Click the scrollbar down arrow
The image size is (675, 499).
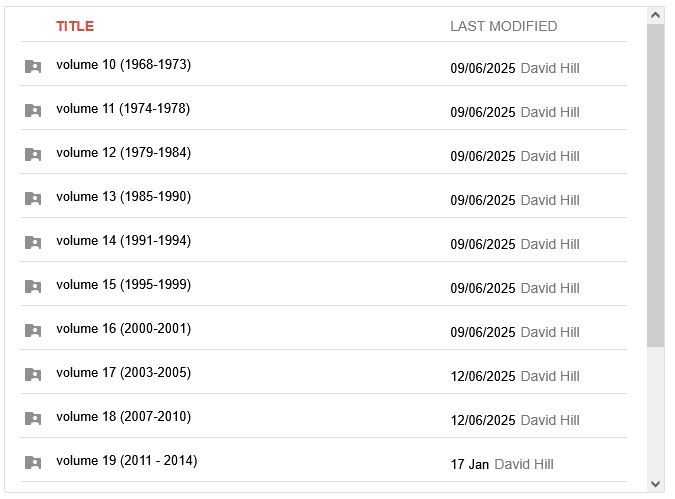(656, 484)
